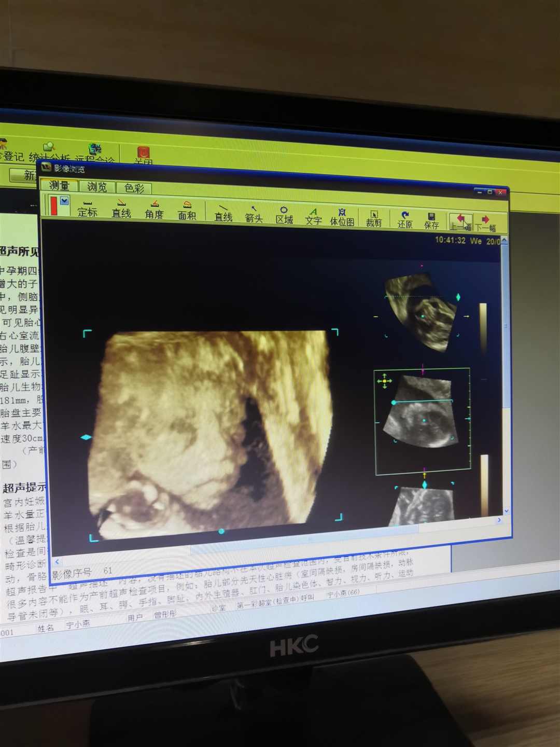Click the vertical scrollbar up arrow
The height and width of the screenshot is (747, 560).
tap(505, 241)
